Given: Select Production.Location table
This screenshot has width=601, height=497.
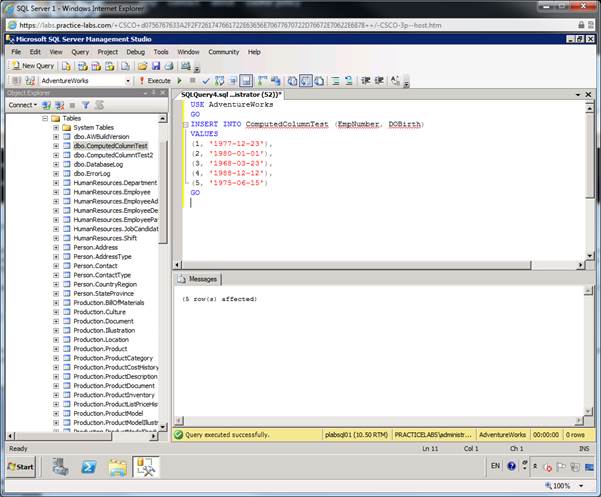Looking at the screenshot, I should (101, 340).
